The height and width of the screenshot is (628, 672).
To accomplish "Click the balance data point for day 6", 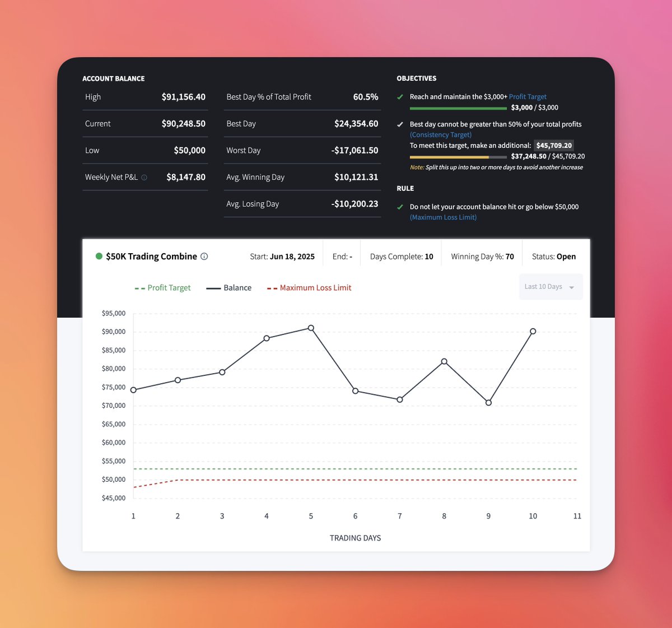I will [x=355, y=391].
